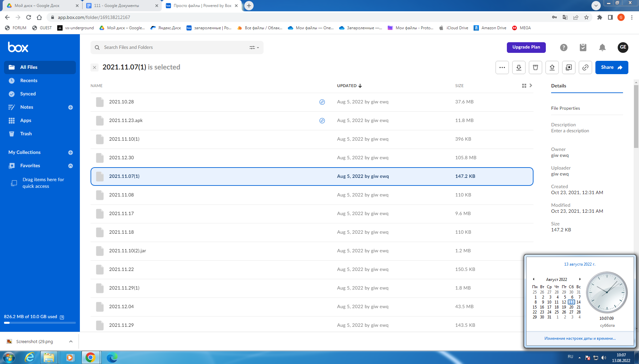Sort by Updated column header

(x=349, y=86)
